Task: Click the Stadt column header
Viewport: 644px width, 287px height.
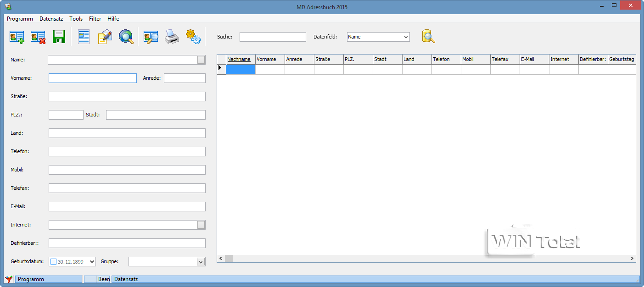Action: pyautogui.click(x=388, y=59)
